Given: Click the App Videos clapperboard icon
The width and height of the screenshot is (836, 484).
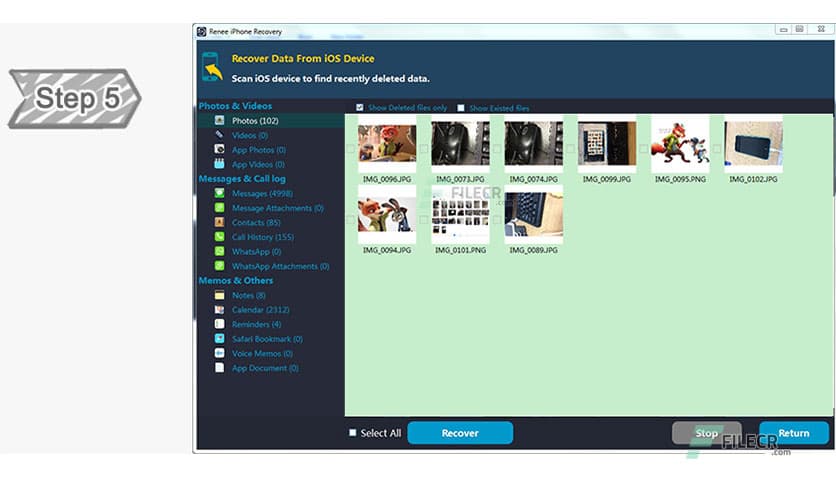Looking at the screenshot, I should (x=219, y=164).
